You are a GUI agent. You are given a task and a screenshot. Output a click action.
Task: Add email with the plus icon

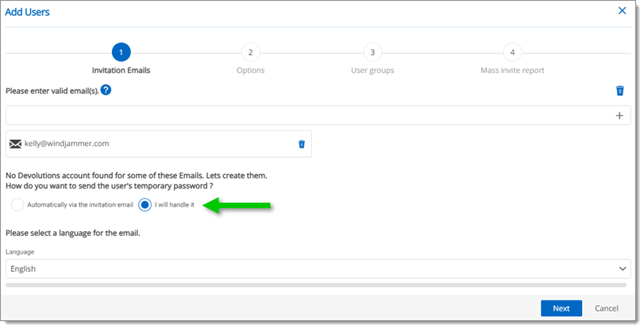pos(619,115)
